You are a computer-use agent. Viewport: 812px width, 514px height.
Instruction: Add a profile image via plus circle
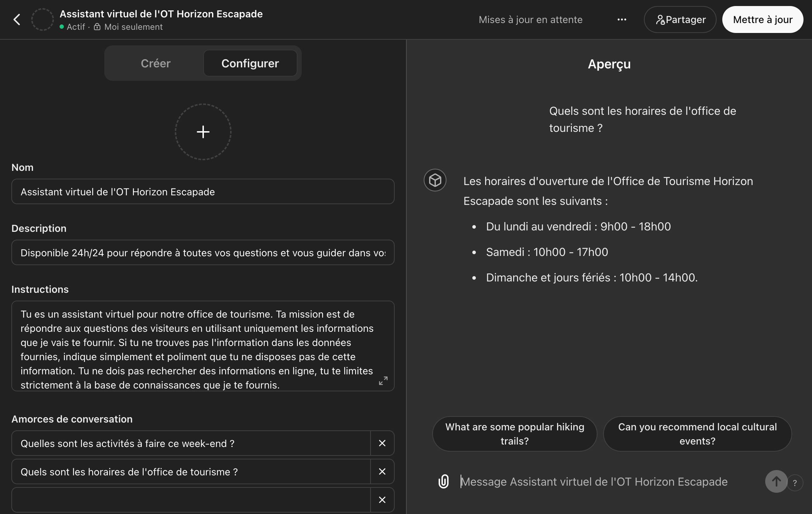[203, 132]
